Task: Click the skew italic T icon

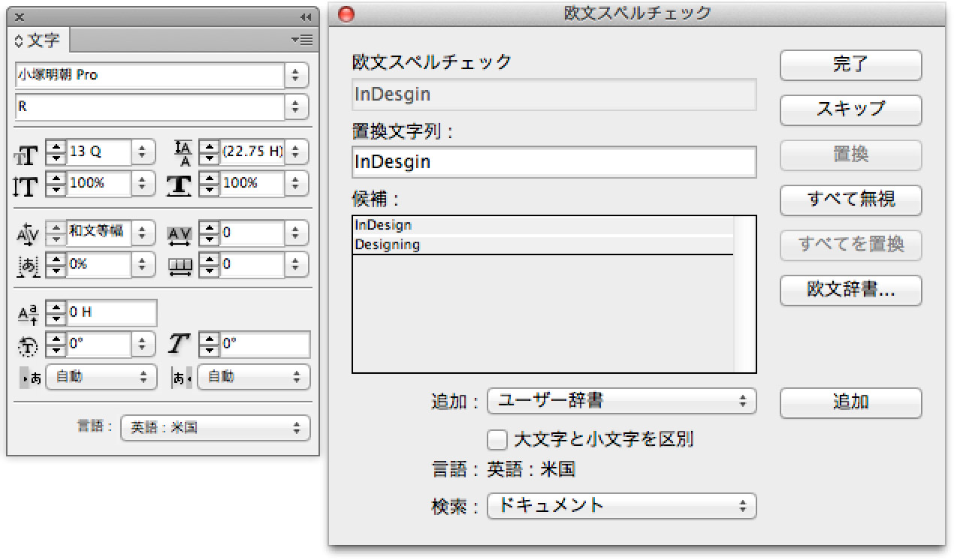Action: [x=179, y=345]
